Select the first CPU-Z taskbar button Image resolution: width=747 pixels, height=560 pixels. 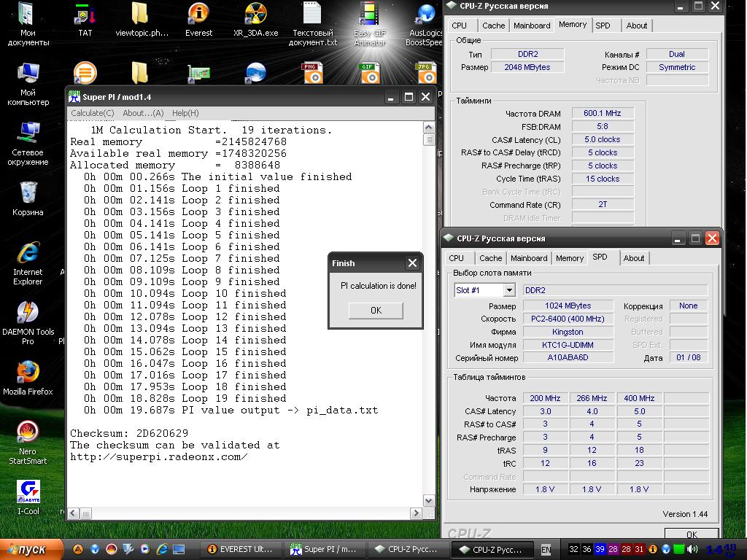[409, 549]
